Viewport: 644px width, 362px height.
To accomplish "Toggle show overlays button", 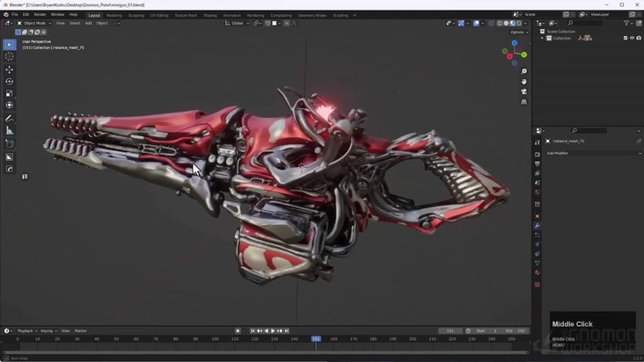I will (x=477, y=24).
